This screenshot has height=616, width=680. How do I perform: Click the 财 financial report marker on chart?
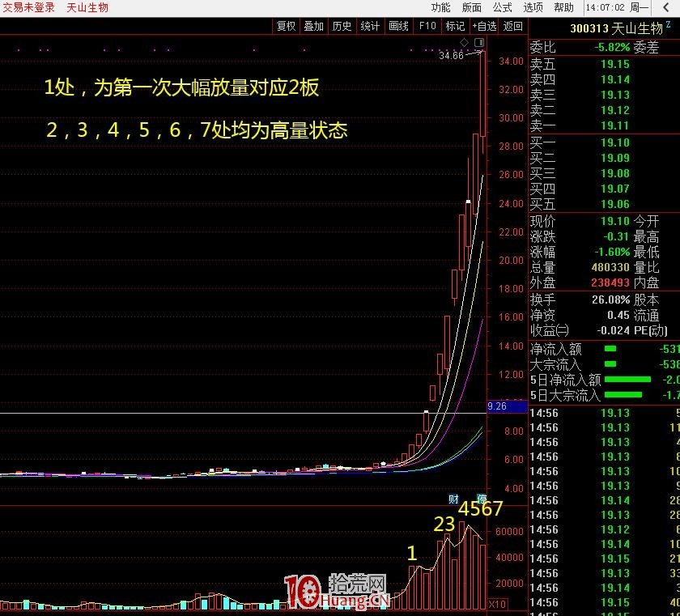(x=453, y=498)
